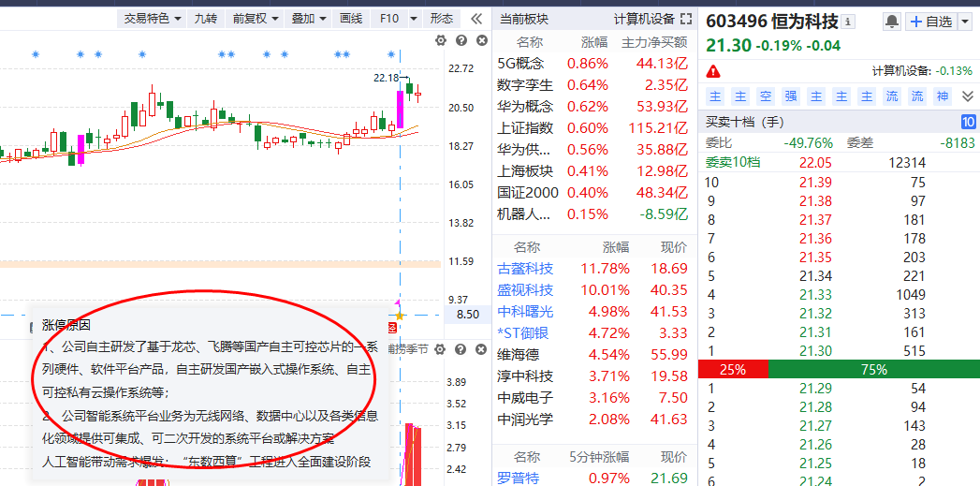
Task: Select the 上海板块 row
Action: [593, 170]
